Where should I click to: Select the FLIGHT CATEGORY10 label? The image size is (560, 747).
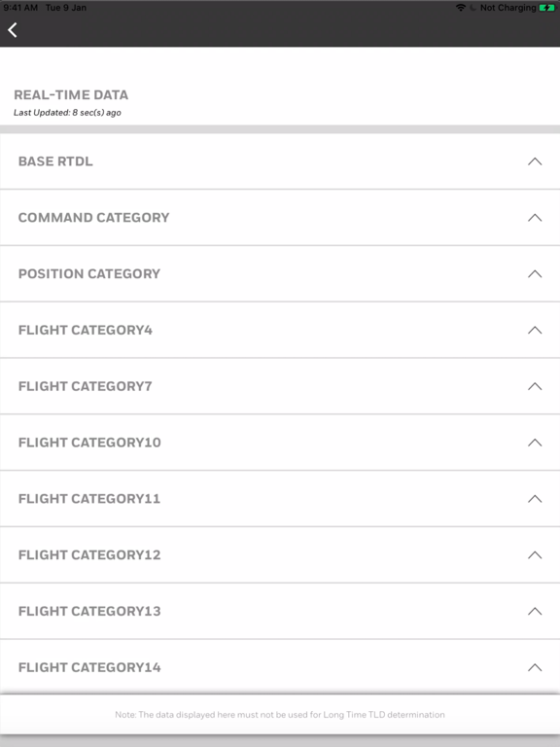pyautogui.click(x=89, y=443)
